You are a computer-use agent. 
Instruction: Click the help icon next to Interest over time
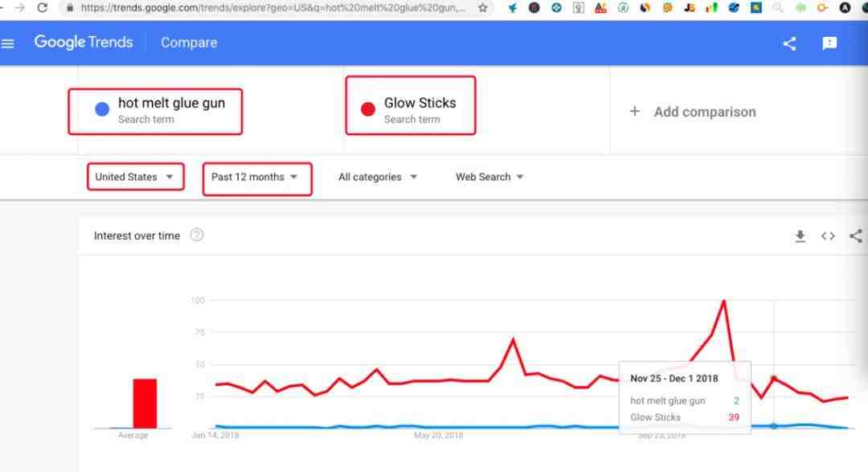coord(197,235)
